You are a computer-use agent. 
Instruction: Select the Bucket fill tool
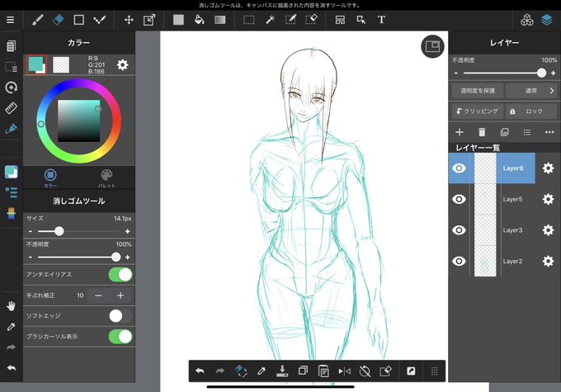click(x=199, y=20)
